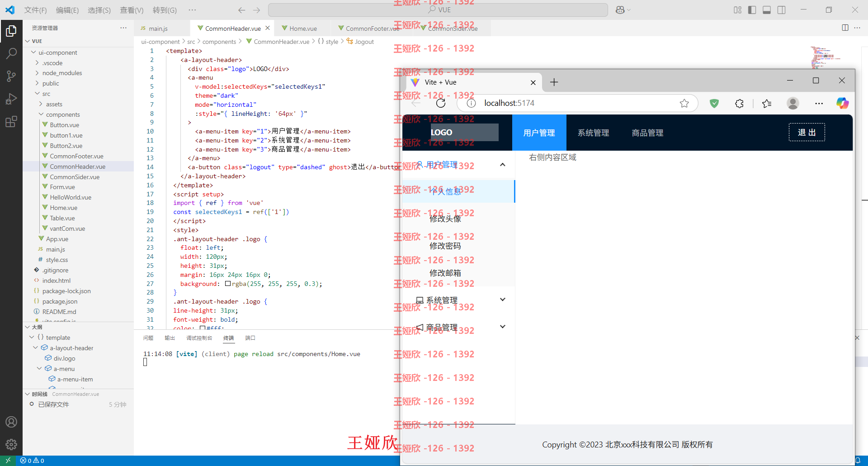Open the Extensions view
The width and height of the screenshot is (868, 466).
11,121
